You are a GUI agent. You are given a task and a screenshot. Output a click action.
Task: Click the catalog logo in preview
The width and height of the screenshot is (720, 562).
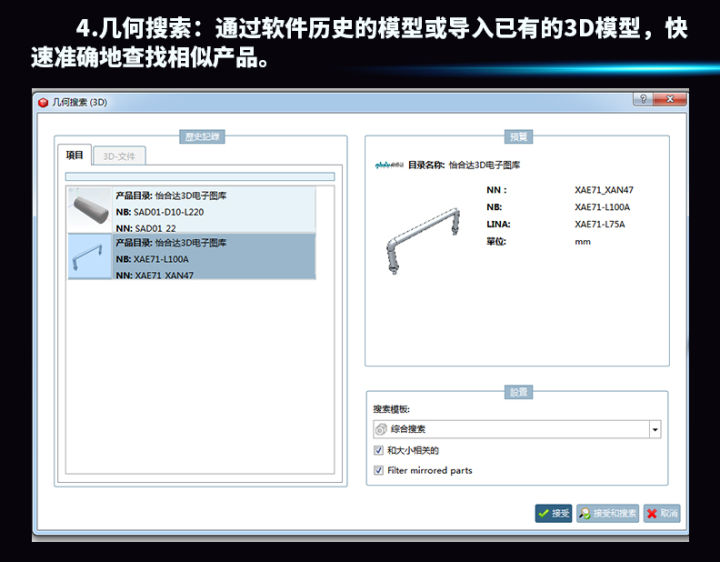click(389, 165)
